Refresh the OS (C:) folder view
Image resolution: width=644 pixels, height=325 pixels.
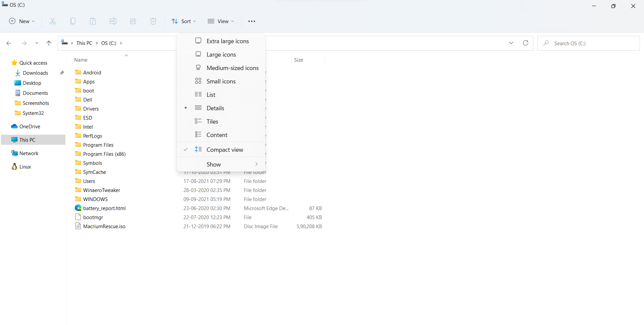[x=526, y=43]
